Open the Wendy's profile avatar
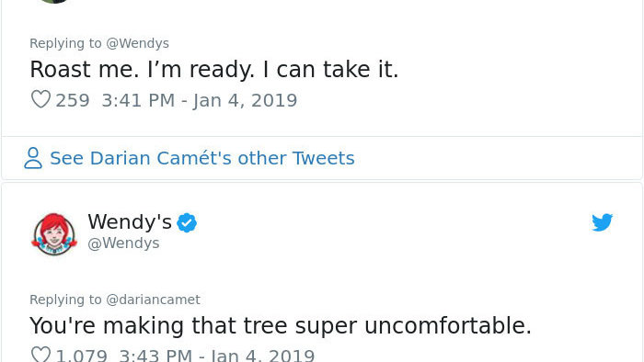 click(54, 234)
